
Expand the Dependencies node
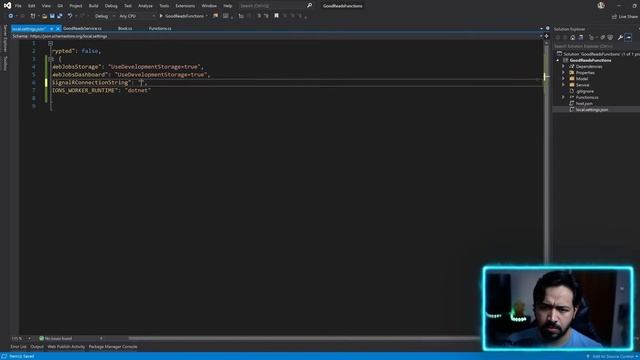pyautogui.click(x=563, y=67)
